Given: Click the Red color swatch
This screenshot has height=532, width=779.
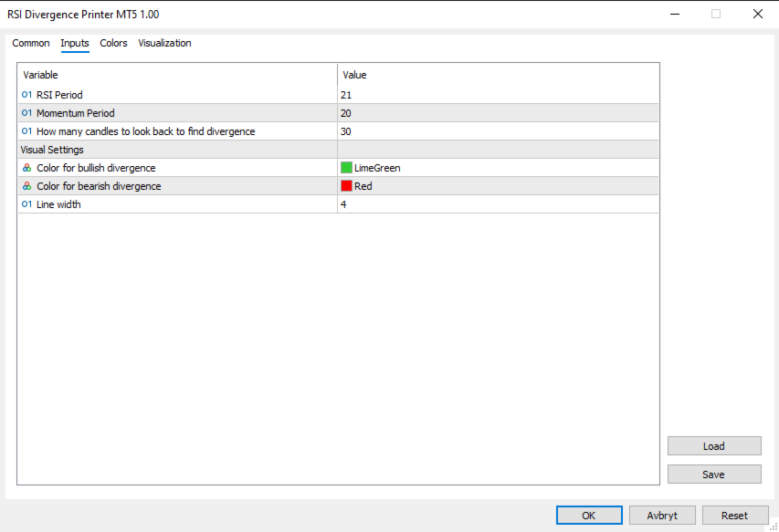Looking at the screenshot, I should point(347,186).
